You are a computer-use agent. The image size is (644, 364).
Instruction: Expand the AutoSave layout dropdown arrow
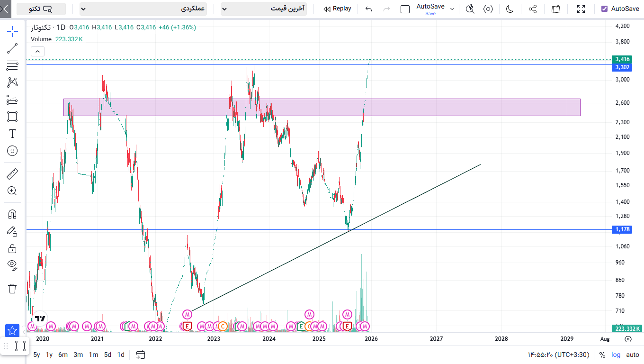coord(452,9)
